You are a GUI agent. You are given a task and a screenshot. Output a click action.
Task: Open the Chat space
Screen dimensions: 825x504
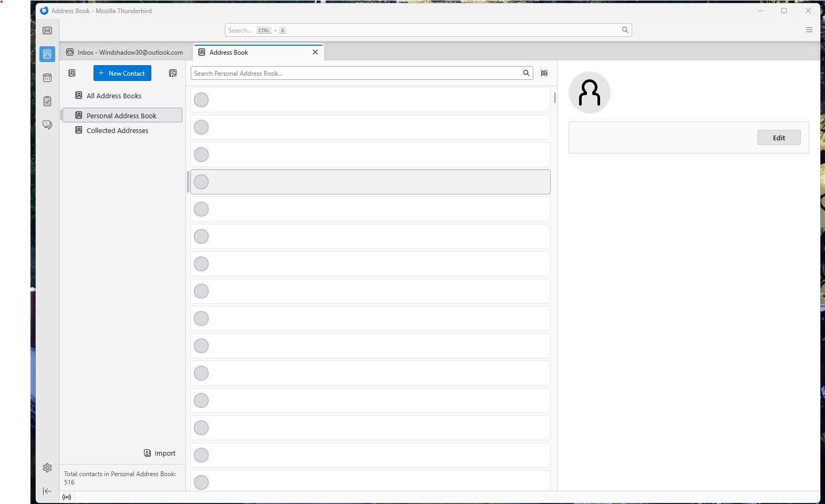click(x=47, y=125)
